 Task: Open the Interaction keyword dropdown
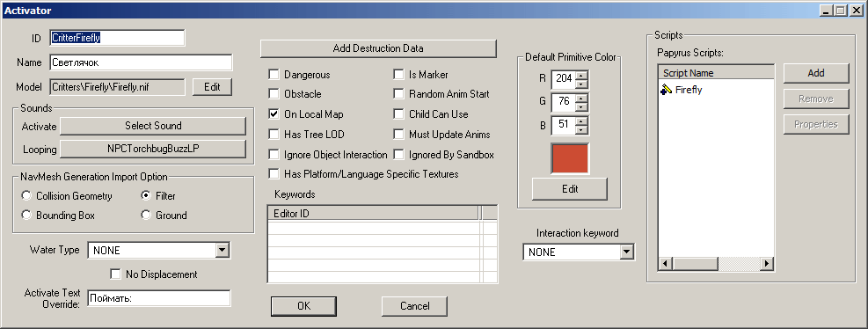coord(627,252)
